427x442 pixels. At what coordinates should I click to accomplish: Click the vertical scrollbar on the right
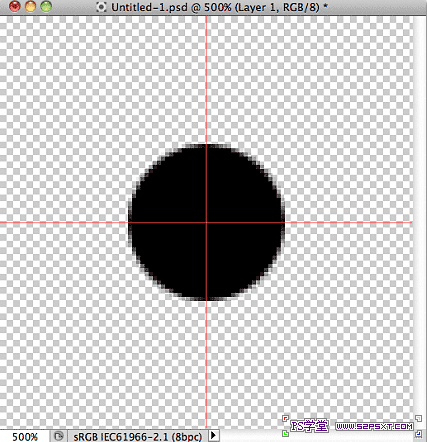[x=420, y=222]
